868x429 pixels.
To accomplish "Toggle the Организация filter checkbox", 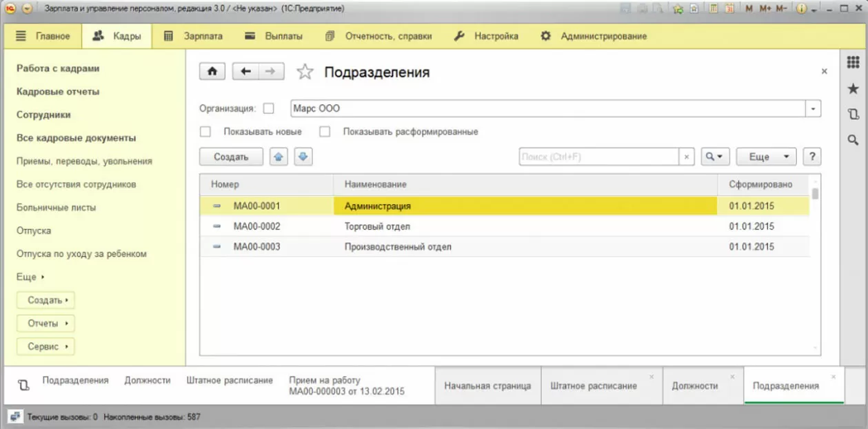I will click(269, 108).
